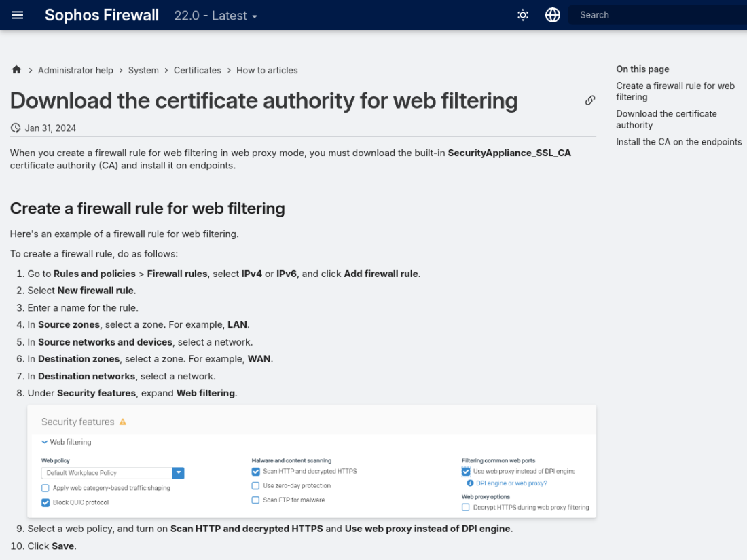747x560 pixels.
Task: Click the Jan 31, 2024 date
Action: coord(50,128)
